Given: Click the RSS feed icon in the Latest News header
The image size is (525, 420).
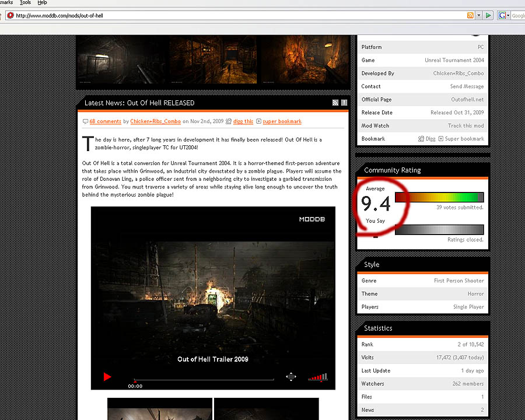Looking at the screenshot, I should coord(335,103).
